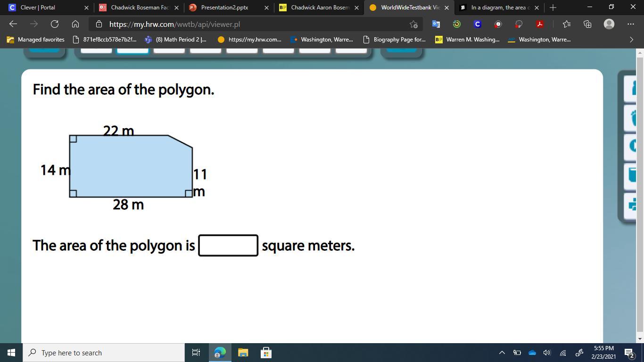Viewport: 644px width, 362px height.
Task: Show hidden system tray icons
Action: (x=502, y=353)
